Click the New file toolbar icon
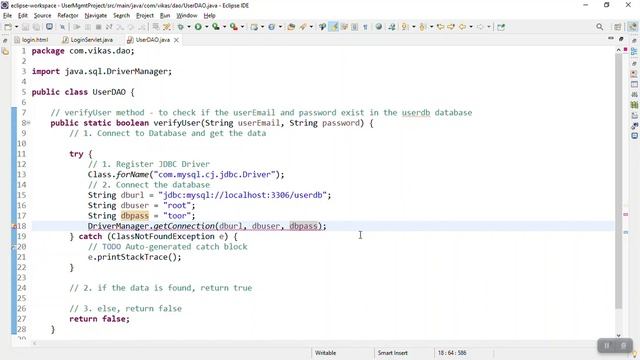 pyautogui.click(x=8, y=27)
